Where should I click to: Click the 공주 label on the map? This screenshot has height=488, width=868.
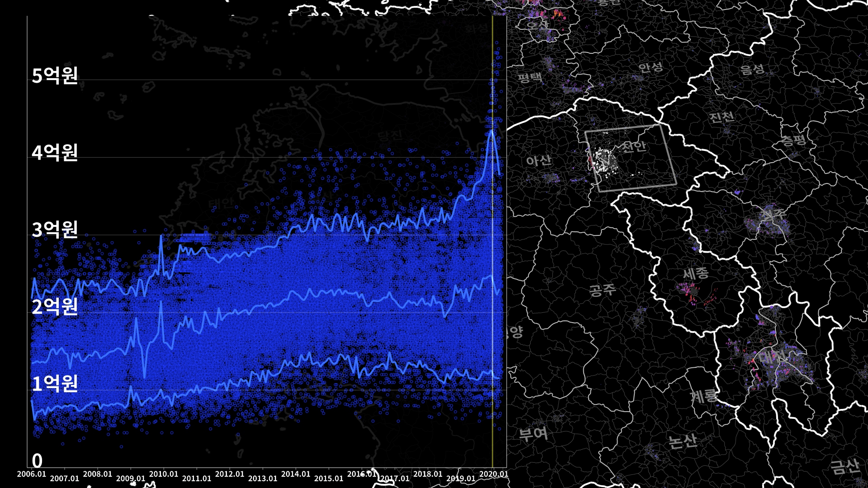[x=602, y=290]
